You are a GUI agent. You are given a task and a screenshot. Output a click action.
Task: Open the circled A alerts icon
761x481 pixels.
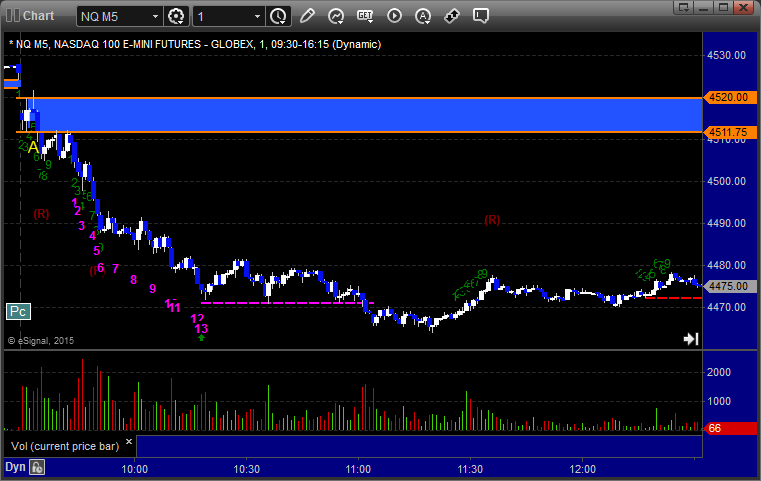(x=423, y=16)
